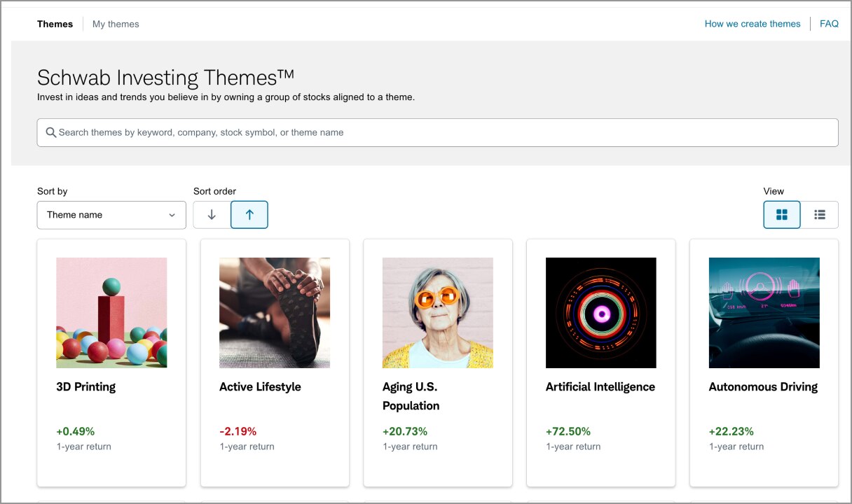Click the 3D Printing title
The image size is (852, 504).
pos(86,386)
